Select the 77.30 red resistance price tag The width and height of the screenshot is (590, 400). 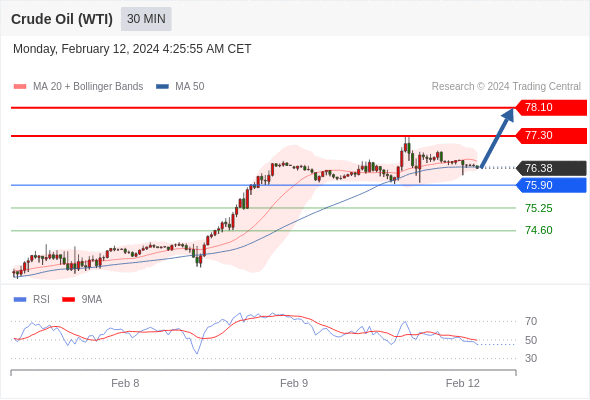(x=551, y=135)
